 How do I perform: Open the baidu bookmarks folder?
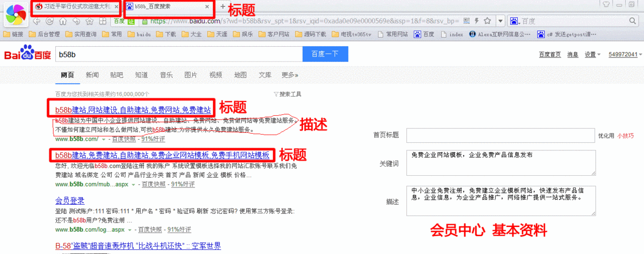pos(139,35)
